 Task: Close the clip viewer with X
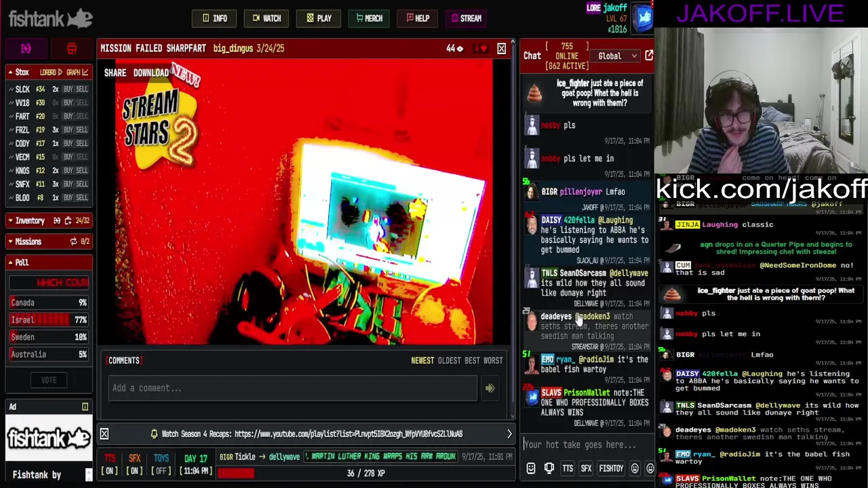501,49
